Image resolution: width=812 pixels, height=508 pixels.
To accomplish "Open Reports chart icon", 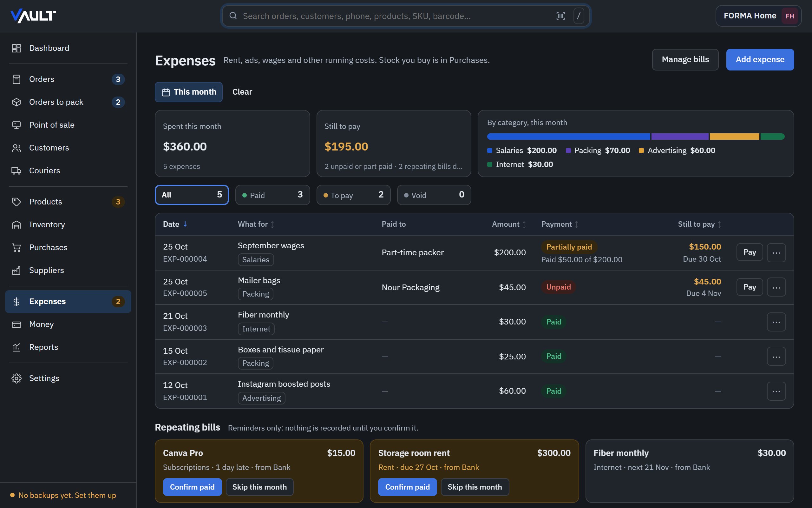I will (x=16, y=347).
